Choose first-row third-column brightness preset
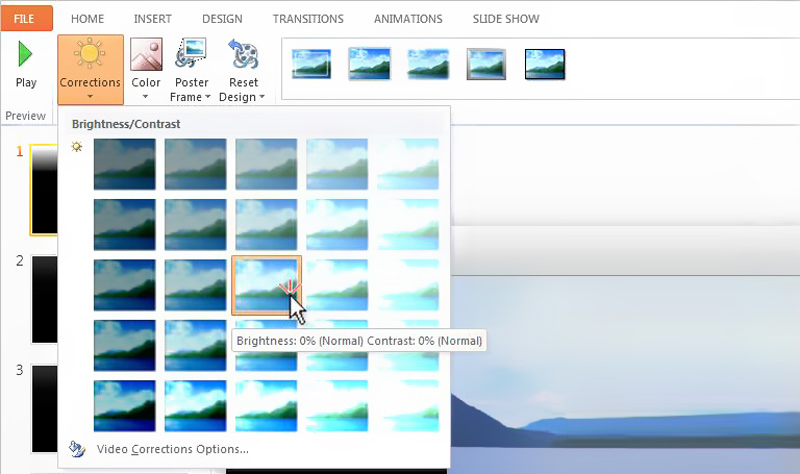 (266, 164)
